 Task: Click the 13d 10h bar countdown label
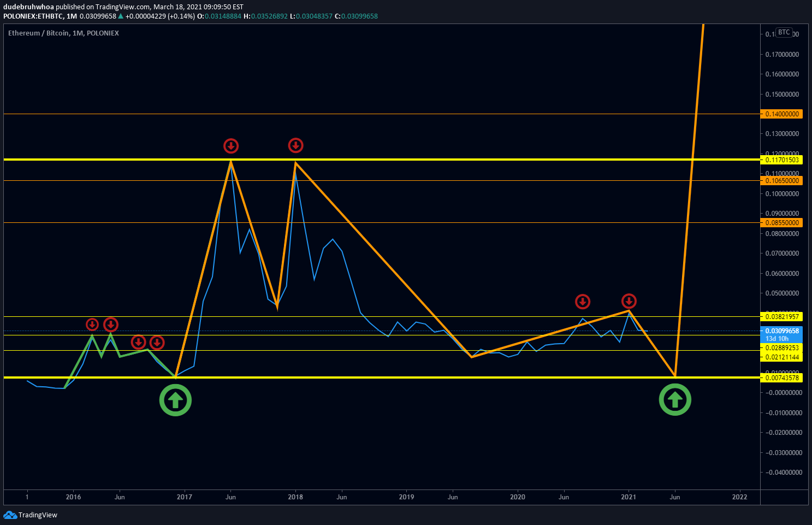[x=777, y=339]
